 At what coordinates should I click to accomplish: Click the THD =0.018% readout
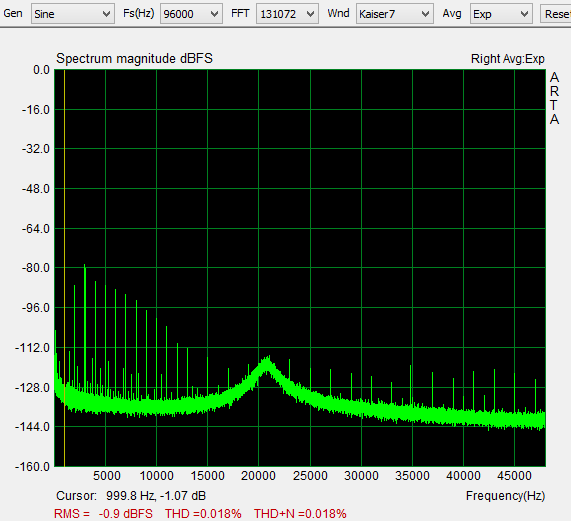click(203, 513)
